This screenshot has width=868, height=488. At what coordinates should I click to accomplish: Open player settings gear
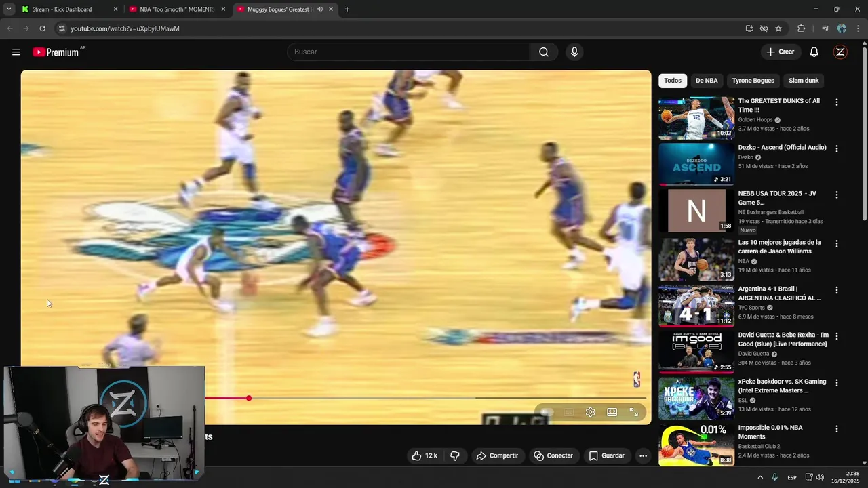pos(591,412)
